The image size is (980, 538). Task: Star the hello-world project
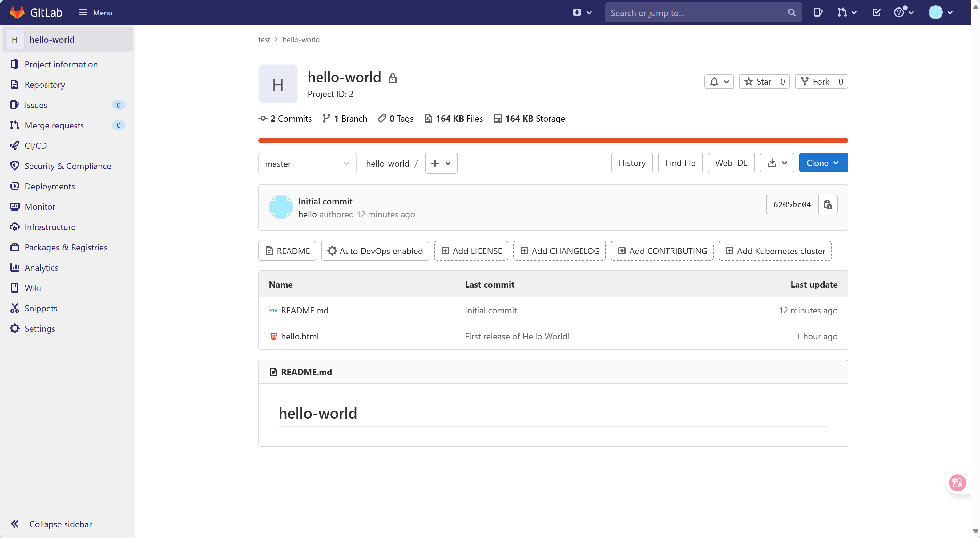pos(757,81)
